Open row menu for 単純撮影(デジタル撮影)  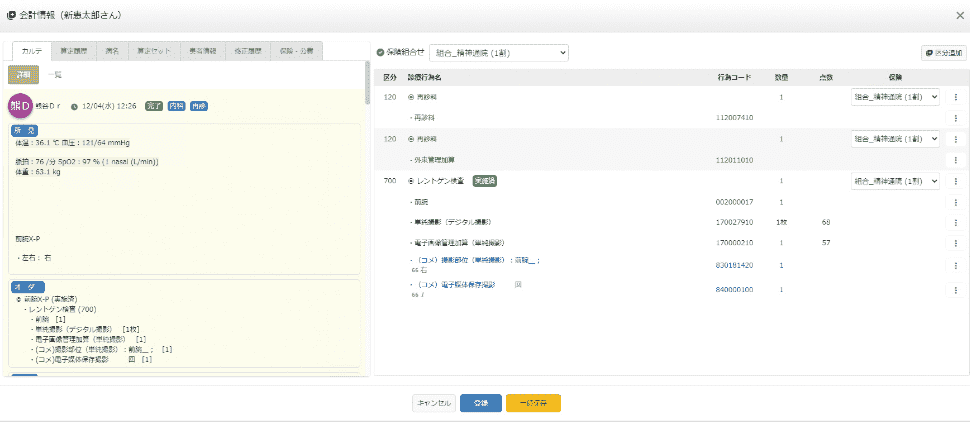(x=955, y=222)
